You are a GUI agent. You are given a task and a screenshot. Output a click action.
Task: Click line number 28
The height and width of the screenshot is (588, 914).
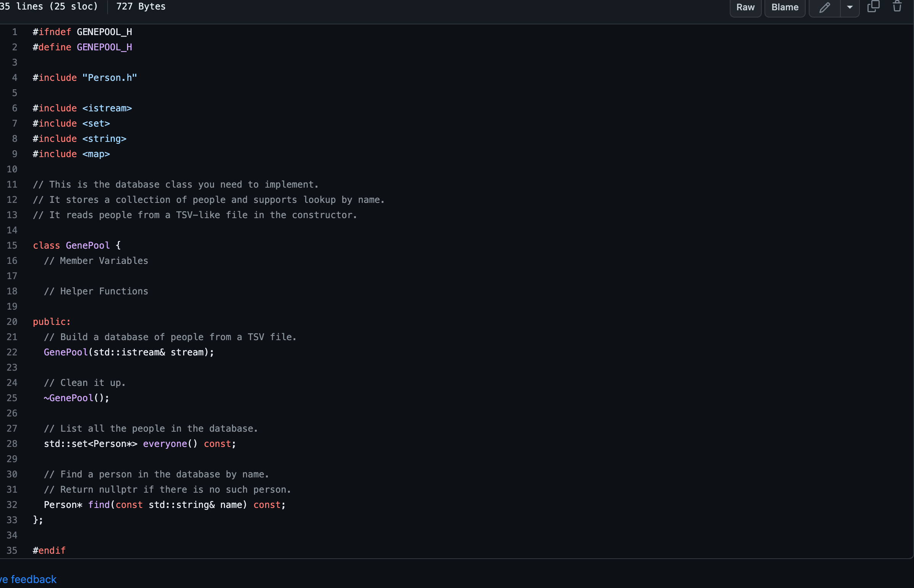(x=12, y=444)
